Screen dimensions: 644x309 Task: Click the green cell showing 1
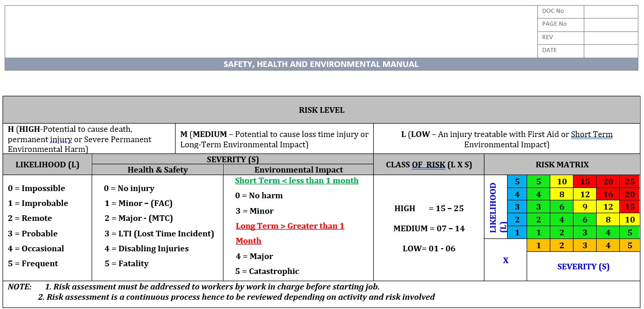click(538, 232)
